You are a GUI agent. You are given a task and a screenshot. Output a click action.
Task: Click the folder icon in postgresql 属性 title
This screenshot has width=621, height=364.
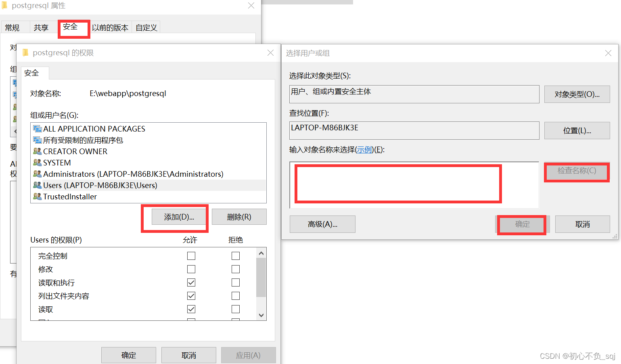[4, 5]
